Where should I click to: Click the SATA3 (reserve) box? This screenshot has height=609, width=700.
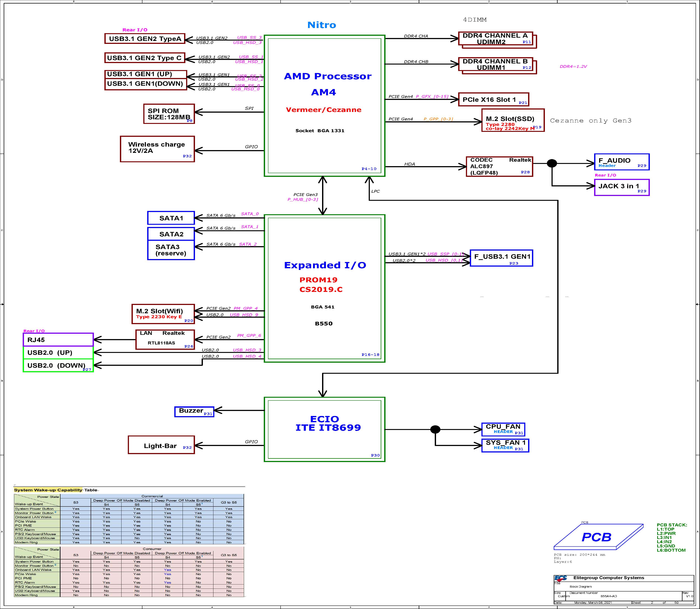[x=171, y=250]
